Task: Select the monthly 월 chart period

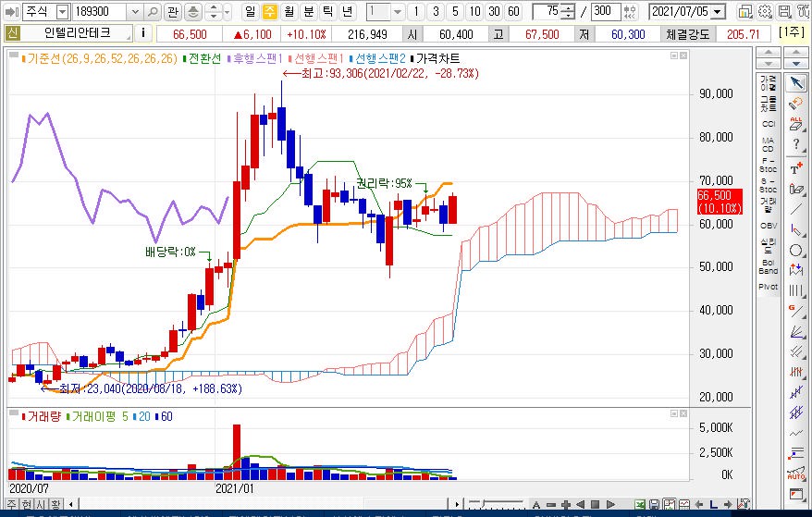Action: pos(289,11)
